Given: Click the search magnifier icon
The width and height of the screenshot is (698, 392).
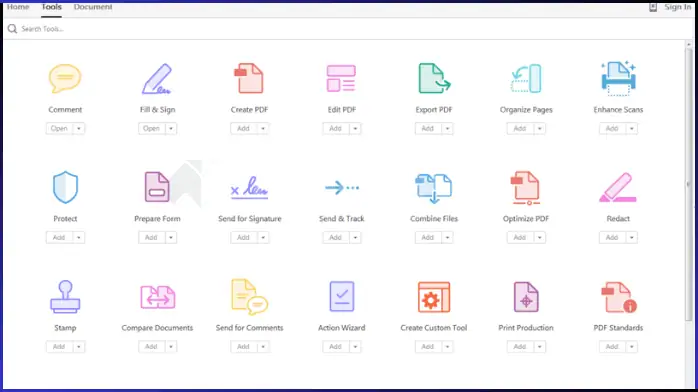Looking at the screenshot, I should click(x=12, y=29).
